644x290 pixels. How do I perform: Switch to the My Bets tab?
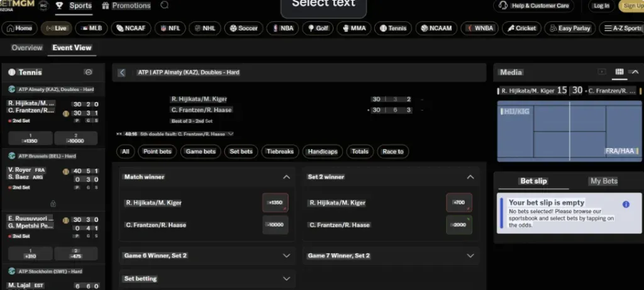[x=604, y=181]
